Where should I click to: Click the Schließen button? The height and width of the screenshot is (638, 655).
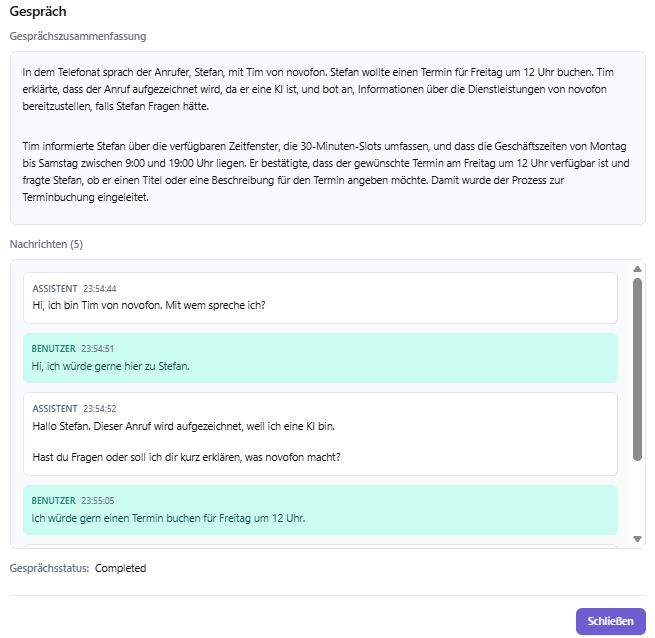pos(610,621)
